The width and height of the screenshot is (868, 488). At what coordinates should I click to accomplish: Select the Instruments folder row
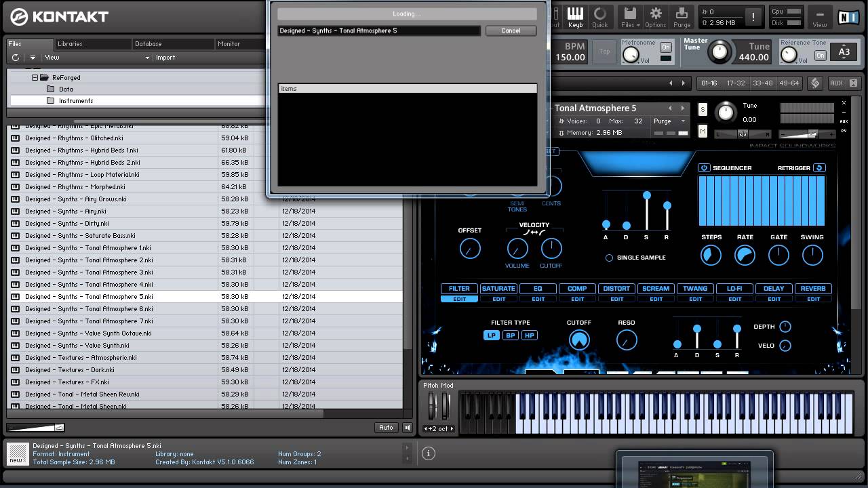click(136, 100)
